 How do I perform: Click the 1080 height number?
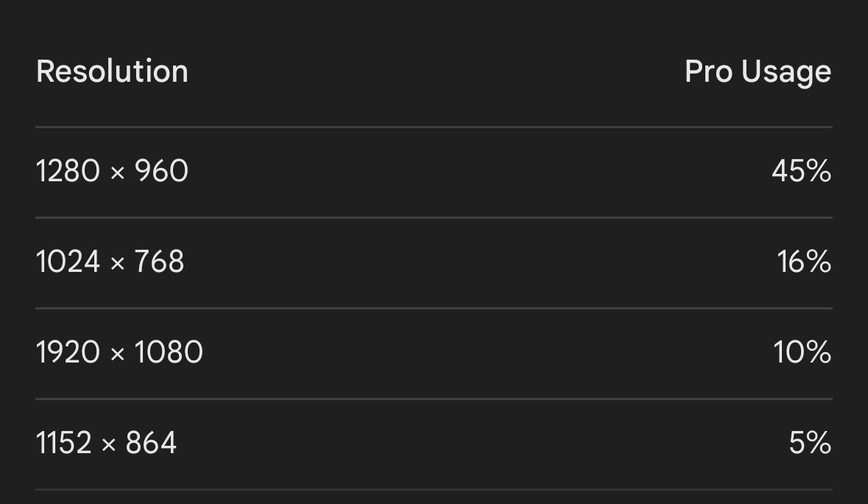pyautogui.click(x=169, y=352)
